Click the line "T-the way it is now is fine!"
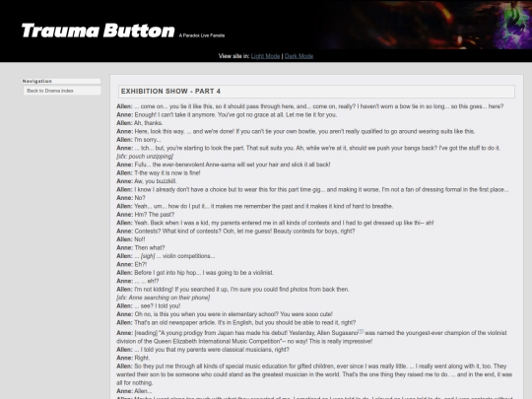The width and height of the screenshot is (532, 399). [159, 172]
